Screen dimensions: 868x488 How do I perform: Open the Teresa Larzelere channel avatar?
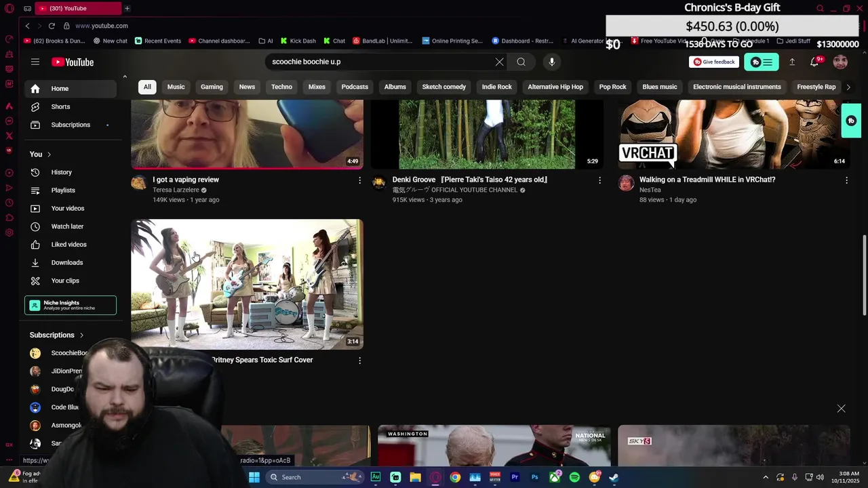point(139,183)
